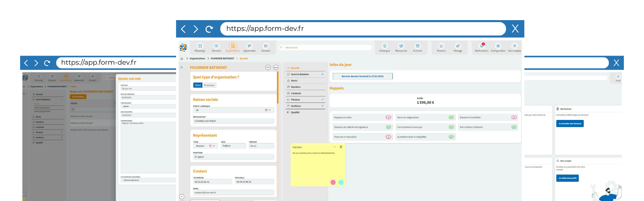Viewport: 644px width, 201px height.
Task: Expand the Suivi & Relation menu section
Action: click(x=322, y=74)
